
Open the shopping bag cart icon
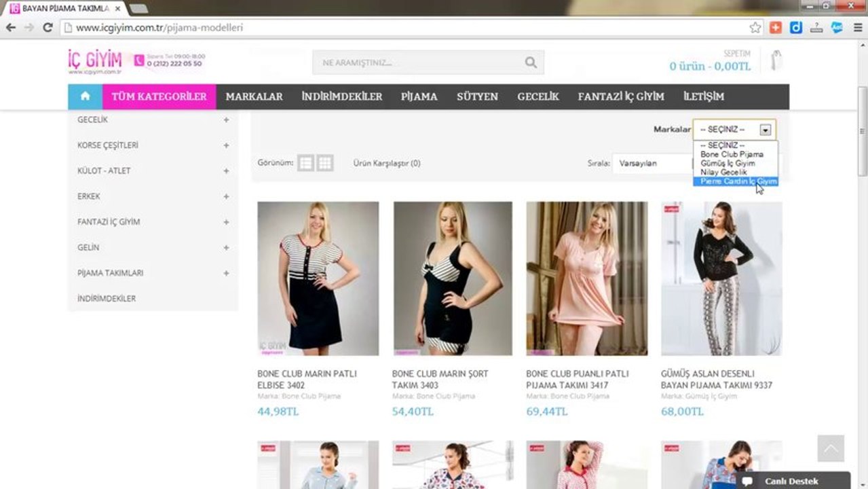pos(776,60)
